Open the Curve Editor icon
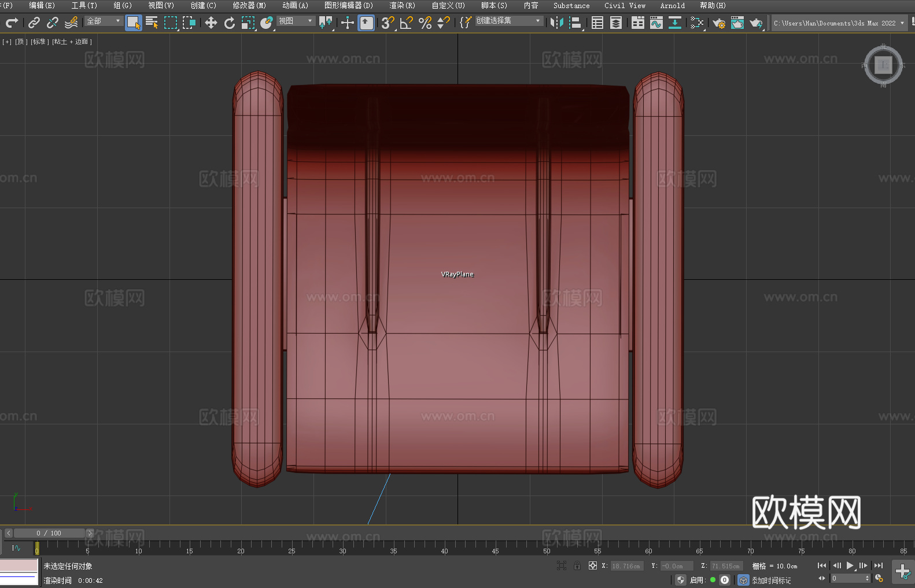Image resolution: width=915 pixels, height=588 pixels. (x=656, y=23)
